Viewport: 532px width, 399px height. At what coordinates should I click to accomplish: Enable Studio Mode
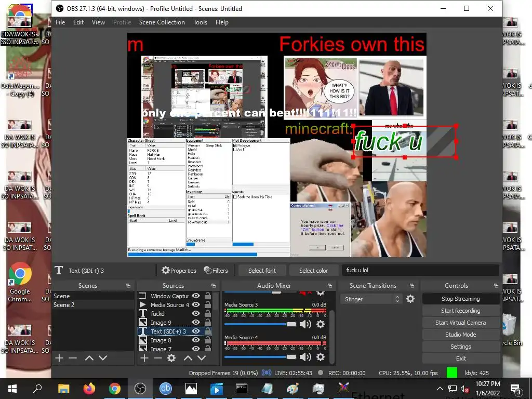[x=460, y=335]
